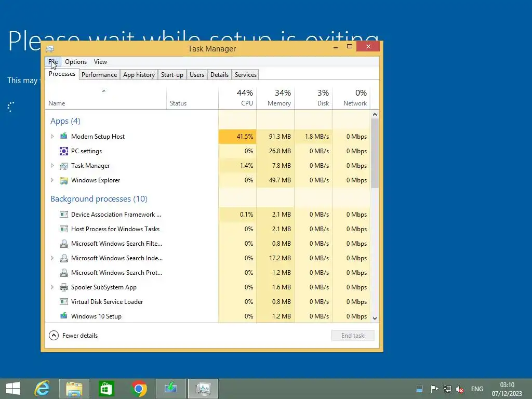Open the Windows Store taskbar icon
The width and height of the screenshot is (532, 399).
(x=106, y=389)
